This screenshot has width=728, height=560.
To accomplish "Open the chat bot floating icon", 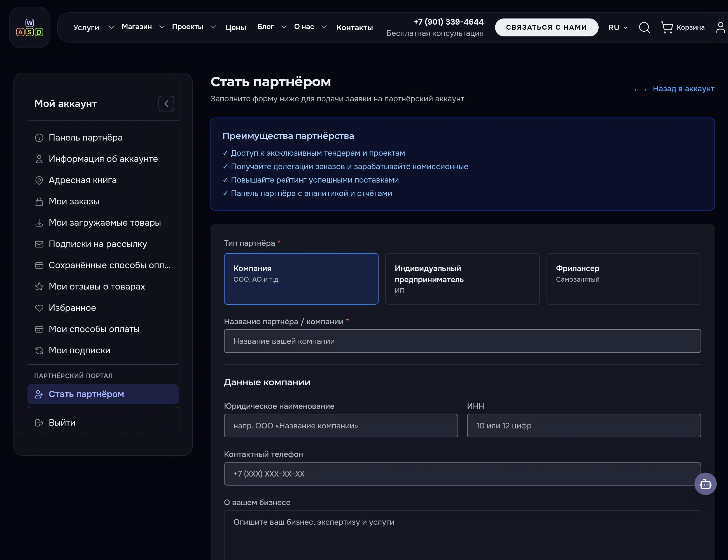I will [705, 484].
